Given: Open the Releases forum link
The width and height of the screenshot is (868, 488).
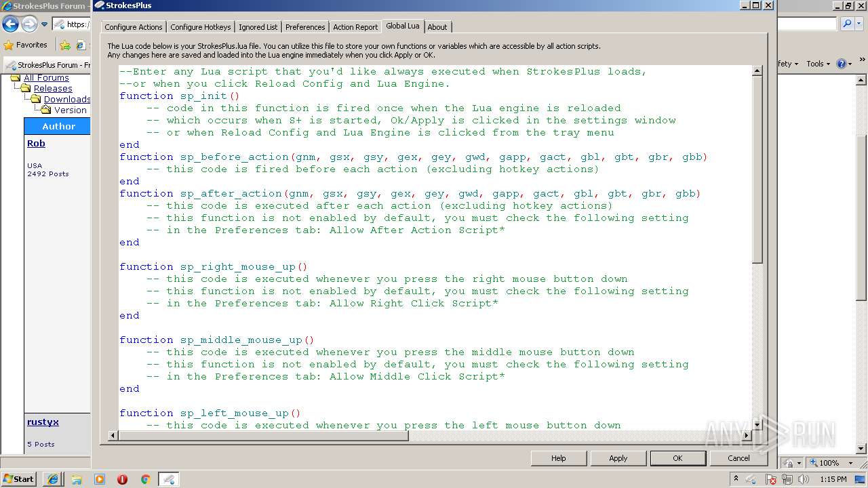Looking at the screenshot, I should pos(53,89).
